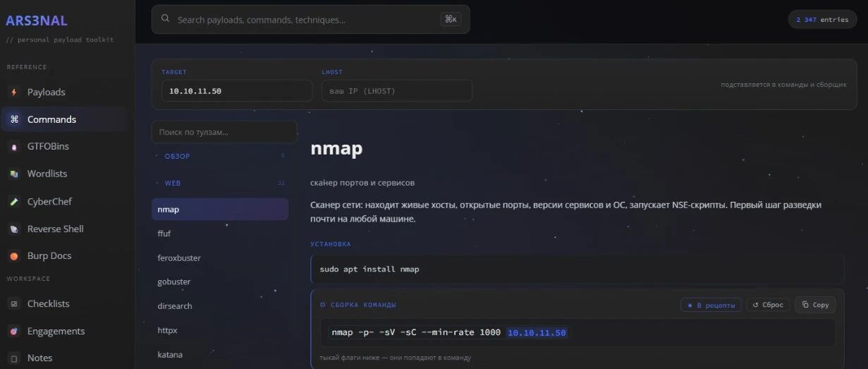Click the Сброс reset button
The image size is (868, 369).
pyautogui.click(x=768, y=305)
